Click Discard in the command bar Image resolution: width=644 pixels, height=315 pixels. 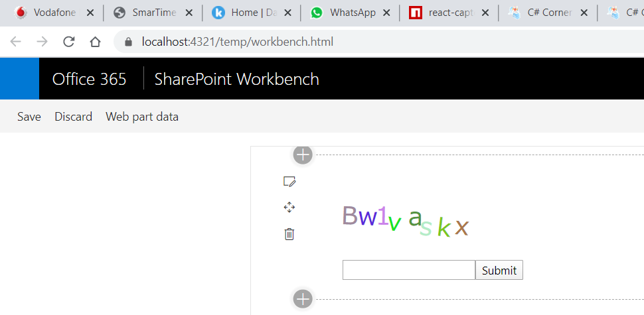[x=73, y=117]
